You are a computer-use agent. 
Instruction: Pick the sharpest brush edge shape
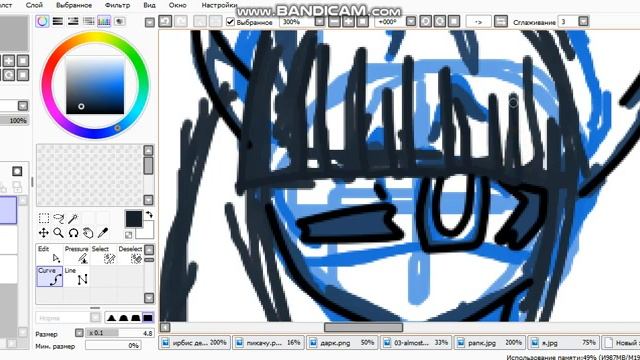click(111, 318)
